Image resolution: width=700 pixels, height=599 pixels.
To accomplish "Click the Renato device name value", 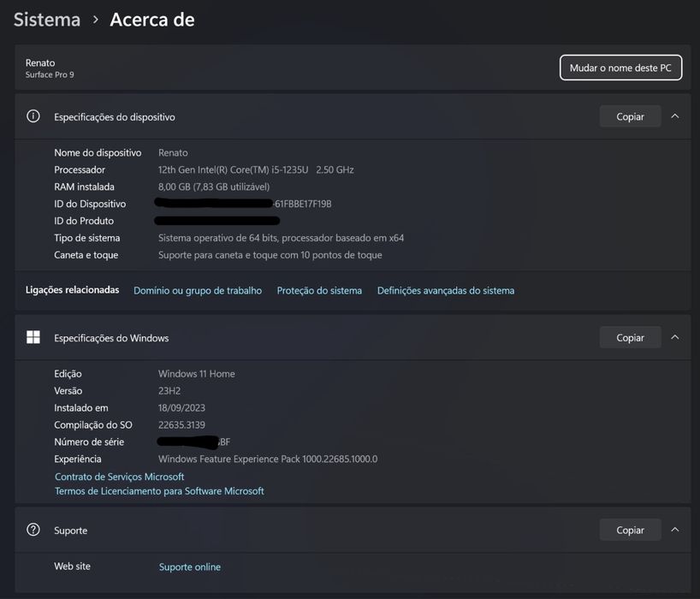I will (173, 152).
